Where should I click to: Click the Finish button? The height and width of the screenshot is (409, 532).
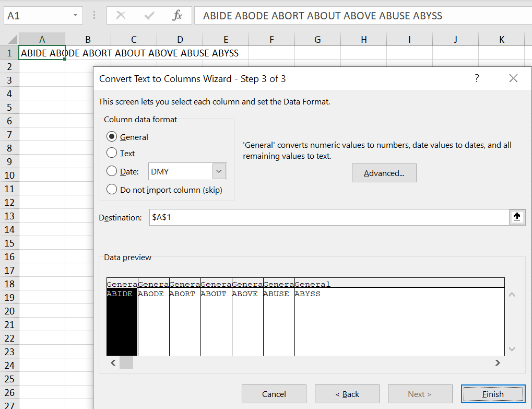point(493,394)
